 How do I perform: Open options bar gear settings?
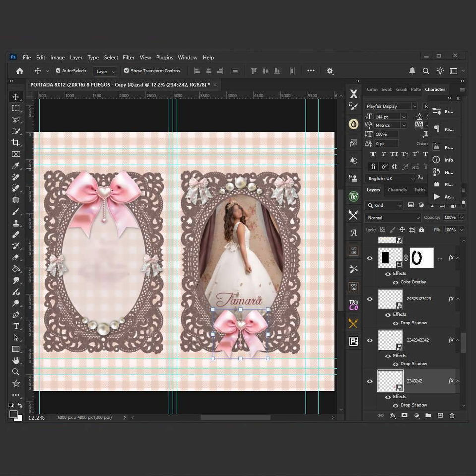click(x=330, y=71)
